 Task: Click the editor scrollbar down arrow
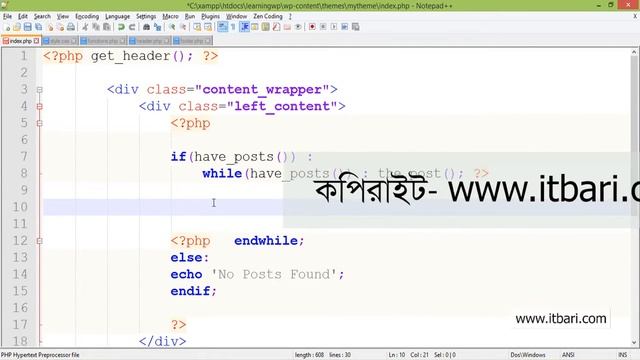tap(634, 342)
